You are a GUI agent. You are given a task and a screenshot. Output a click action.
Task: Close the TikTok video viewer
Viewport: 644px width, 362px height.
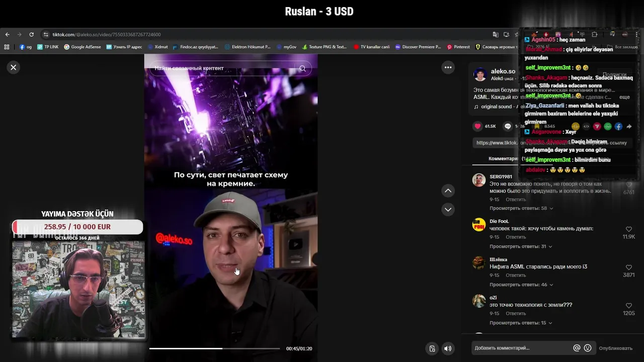click(x=14, y=67)
